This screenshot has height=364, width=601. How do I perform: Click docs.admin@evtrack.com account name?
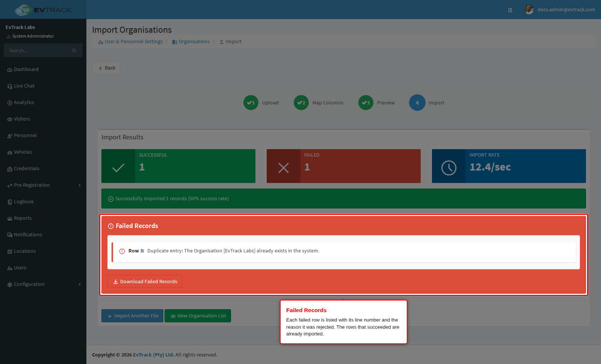(566, 10)
